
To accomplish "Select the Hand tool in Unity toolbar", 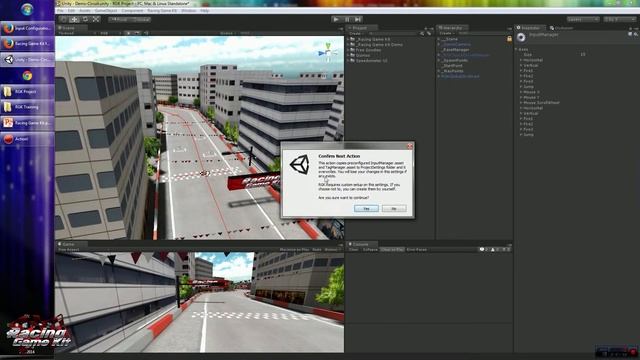I will pos(63,19).
